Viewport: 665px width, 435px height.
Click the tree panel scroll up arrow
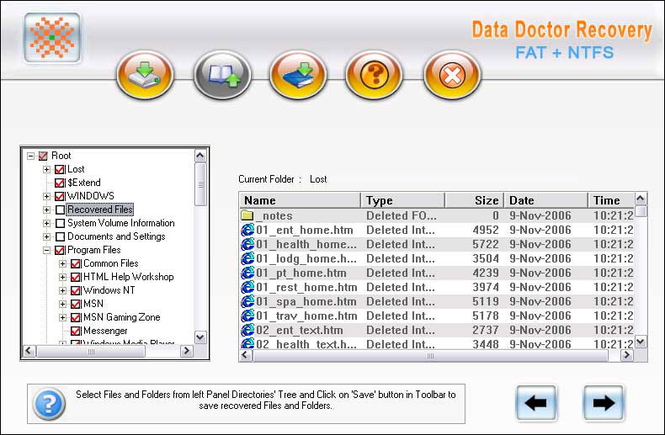(x=200, y=156)
